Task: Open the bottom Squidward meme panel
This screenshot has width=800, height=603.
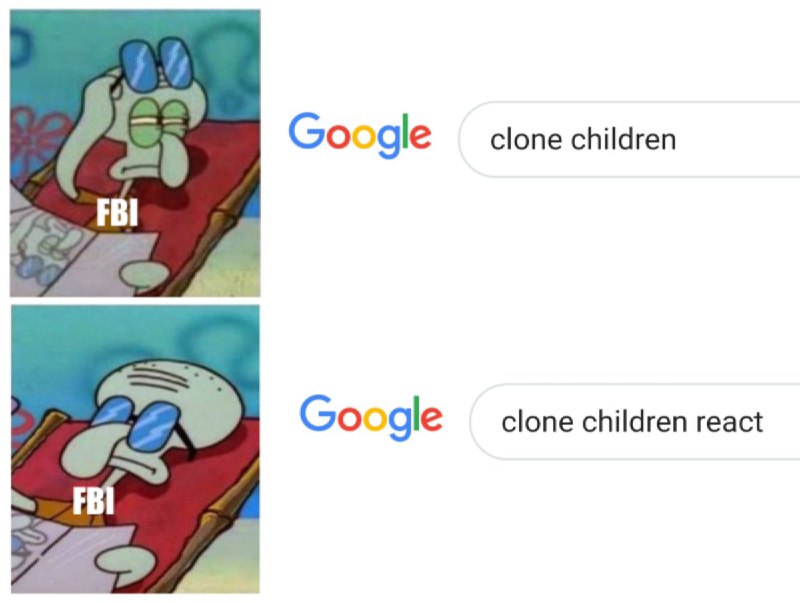Action: tap(135, 449)
